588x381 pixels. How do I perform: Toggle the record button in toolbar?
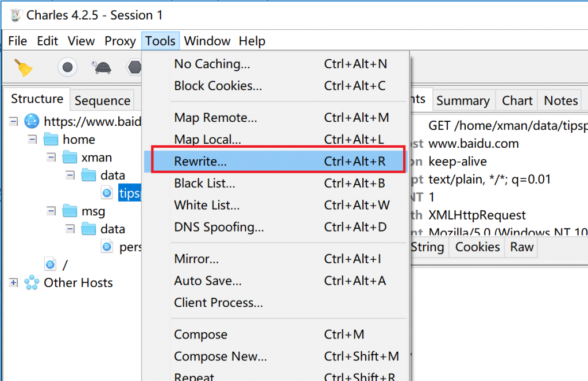[x=68, y=68]
